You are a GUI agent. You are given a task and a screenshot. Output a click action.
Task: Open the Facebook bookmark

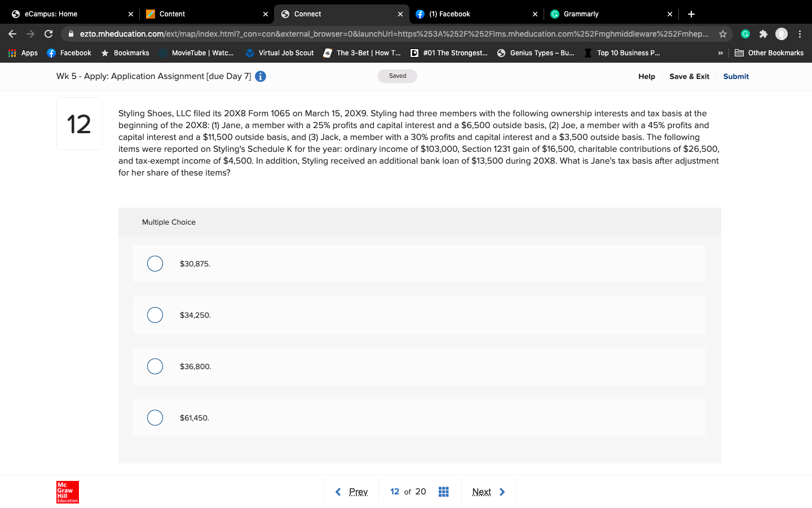click(x=69, y=53)
